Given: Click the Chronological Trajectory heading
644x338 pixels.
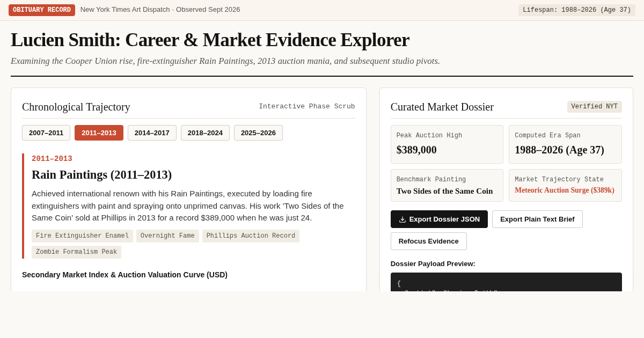Looking at the screenshot, I should (x=76, y=107).
